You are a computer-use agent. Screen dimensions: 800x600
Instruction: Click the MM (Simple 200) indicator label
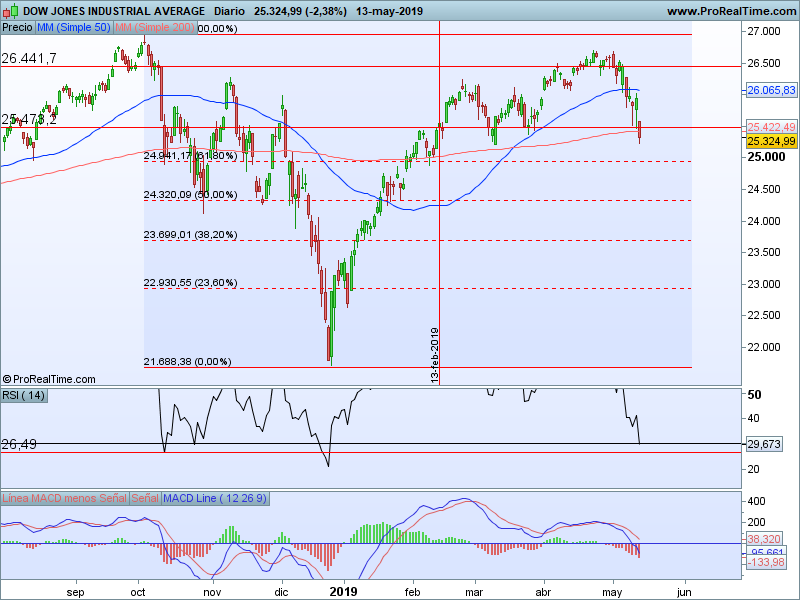click(x=155, y=28)
